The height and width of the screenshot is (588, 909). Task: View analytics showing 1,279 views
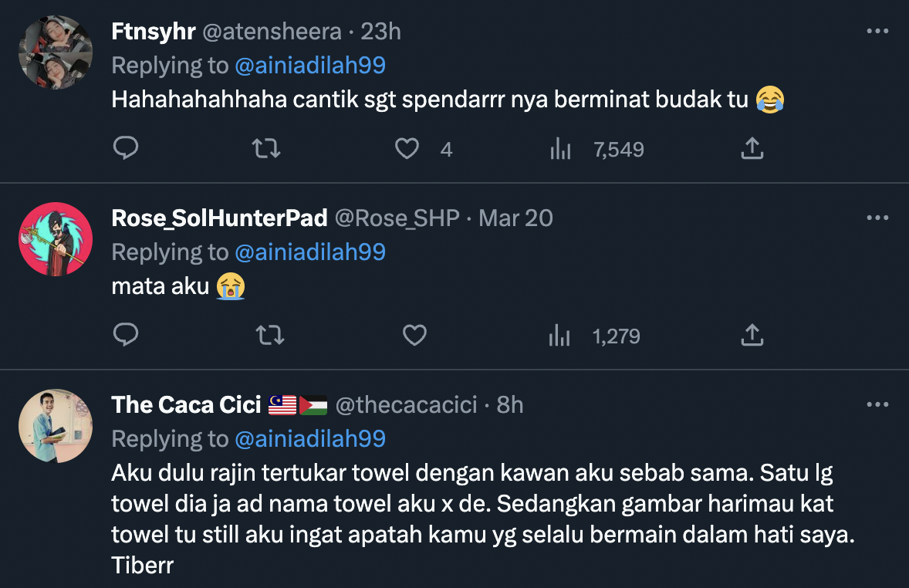pos(559,336)
